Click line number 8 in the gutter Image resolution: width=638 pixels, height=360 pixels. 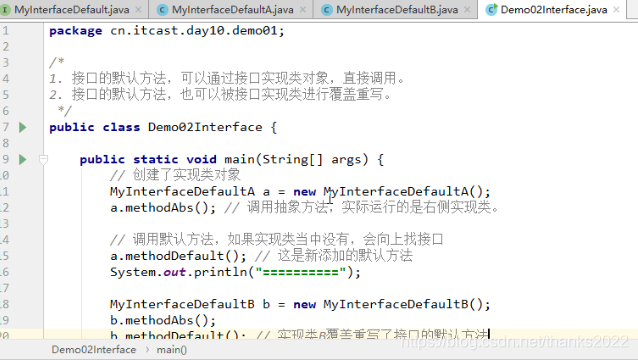tap(5, 143)
